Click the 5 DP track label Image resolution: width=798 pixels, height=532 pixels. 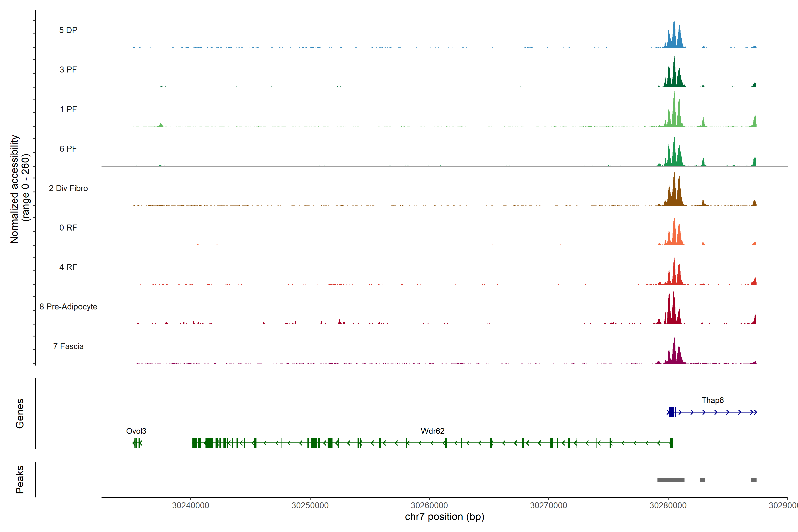point(68,30)
